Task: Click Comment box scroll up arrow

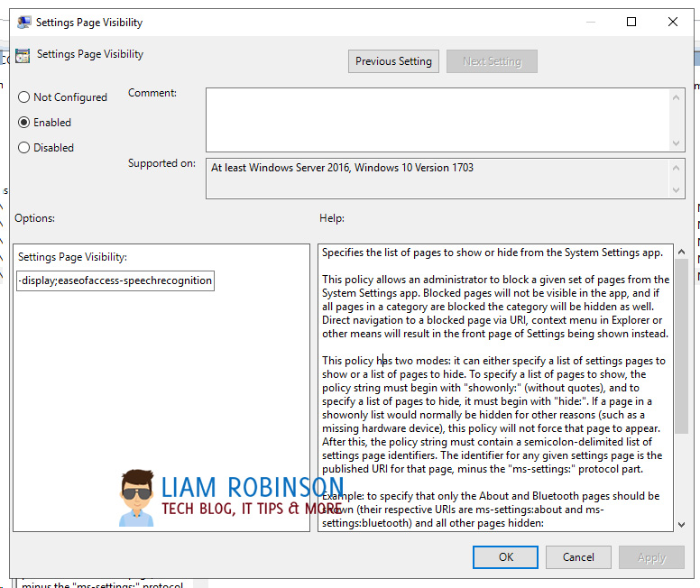Action: point(676,97)
